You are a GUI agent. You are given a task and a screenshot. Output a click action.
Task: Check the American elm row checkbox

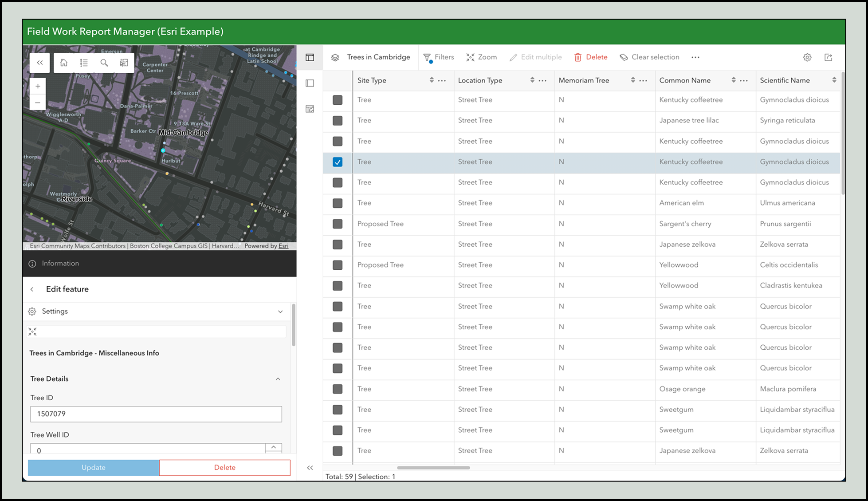[338, 203]
